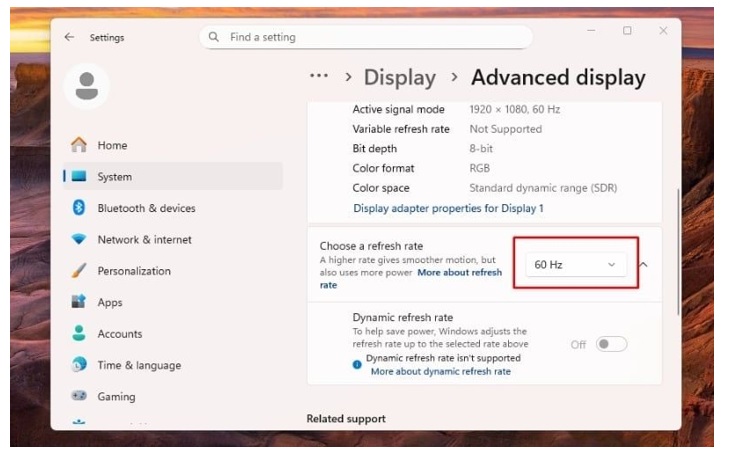Open Display adapter properties for Display 1

coord(448,208)
